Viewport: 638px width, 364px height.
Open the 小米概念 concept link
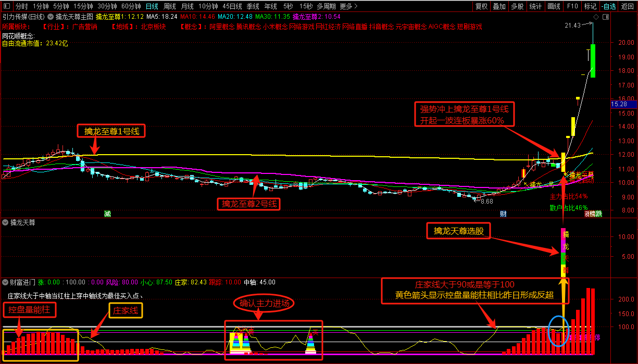coord(275,27)
